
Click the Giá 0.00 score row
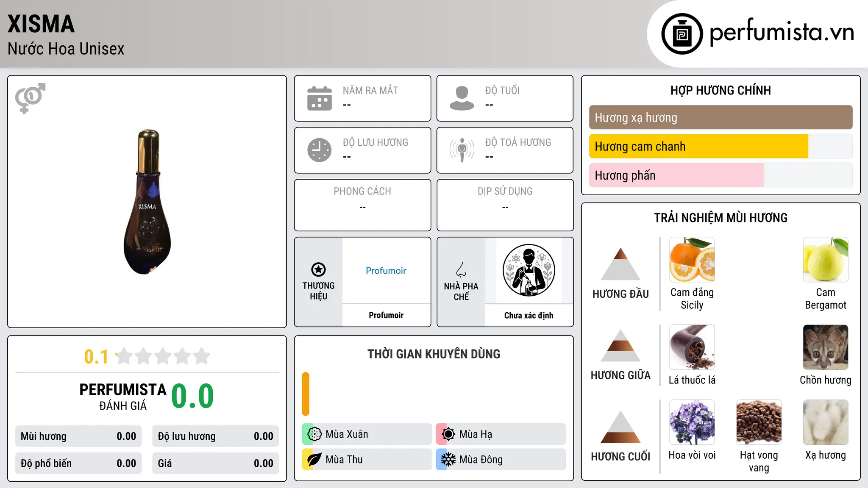click(x=215, y=463)
